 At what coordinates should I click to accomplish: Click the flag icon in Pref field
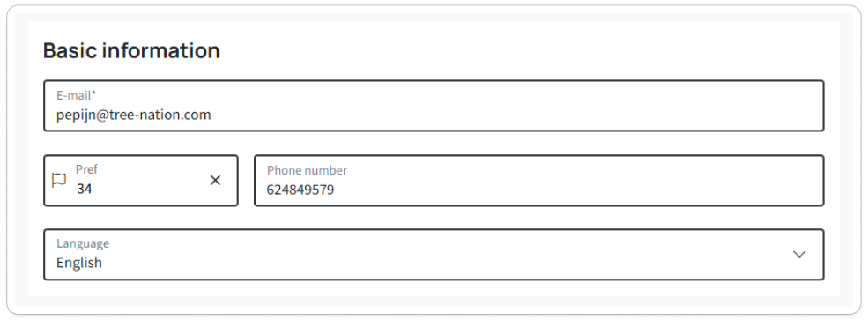(x=59, y=180)
